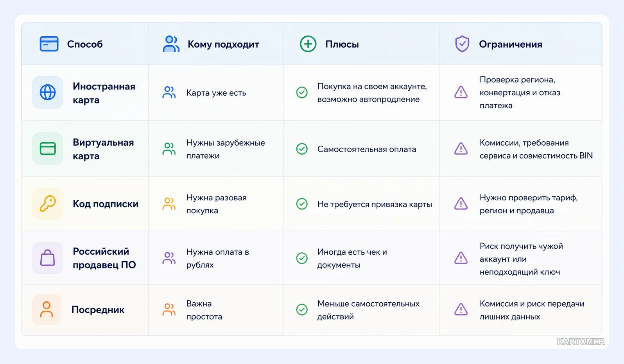
Task: Select the Код подписки row title
Action: tap(106, 204)
